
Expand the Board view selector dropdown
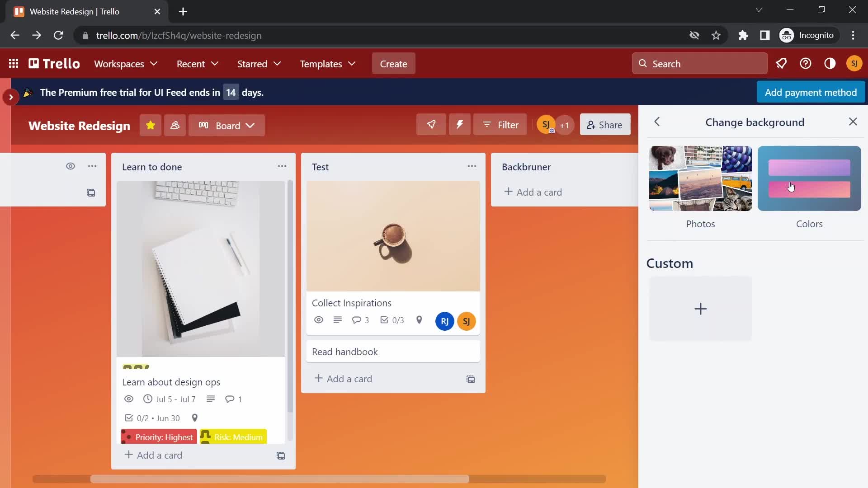click(x=228, y=125)
